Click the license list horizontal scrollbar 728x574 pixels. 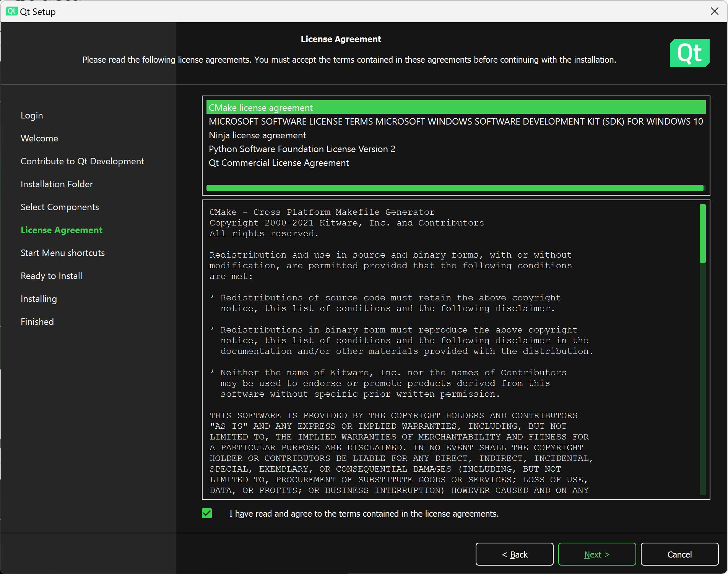tap(455, 188)
